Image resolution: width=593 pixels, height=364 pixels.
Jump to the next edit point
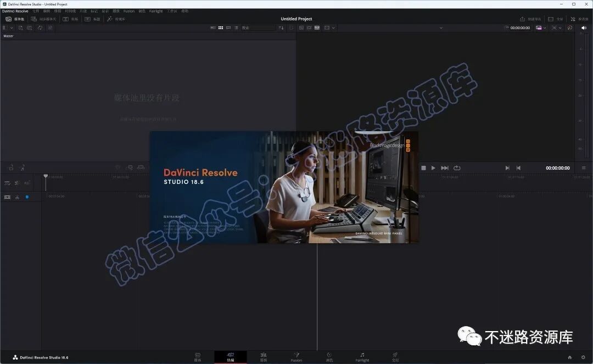pyautogui.click(x=507, y=168)
